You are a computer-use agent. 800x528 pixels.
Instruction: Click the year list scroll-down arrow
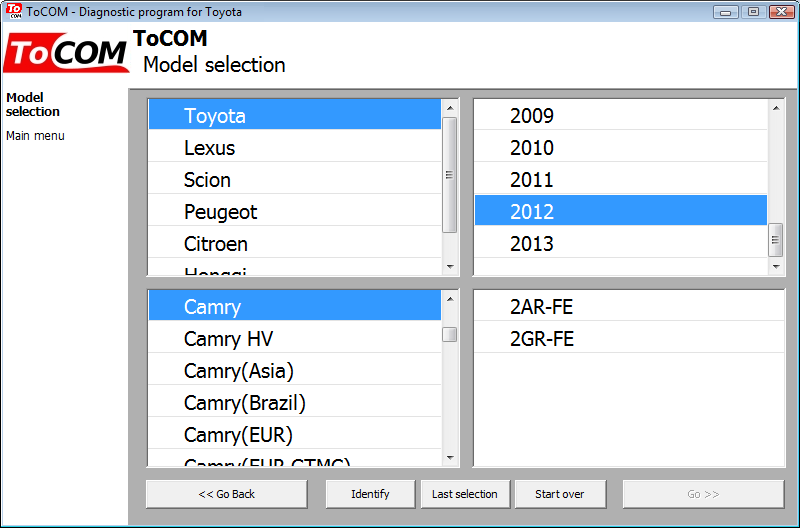pyautogui.click(x=776, y=267)
